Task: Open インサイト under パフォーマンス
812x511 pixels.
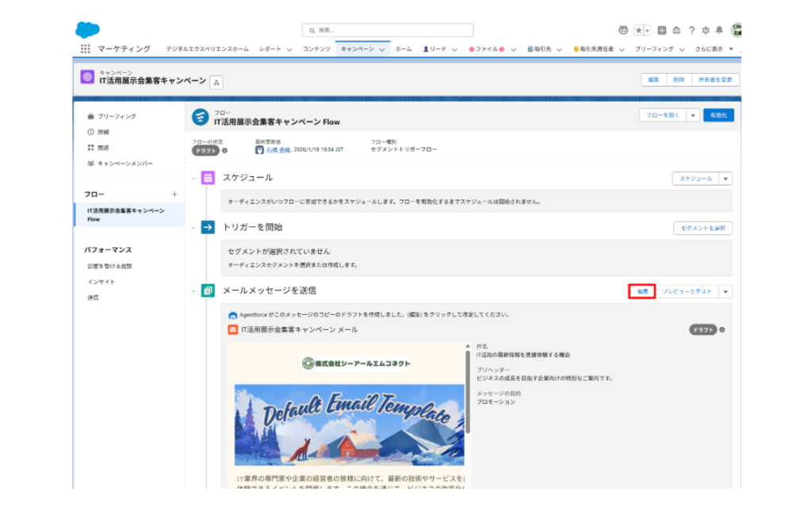Action: point(101,282)
